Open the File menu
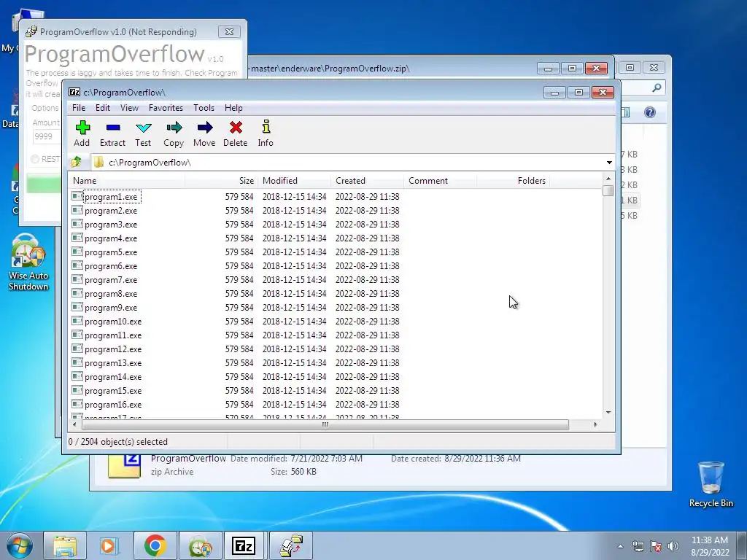 tap(79, 108)
